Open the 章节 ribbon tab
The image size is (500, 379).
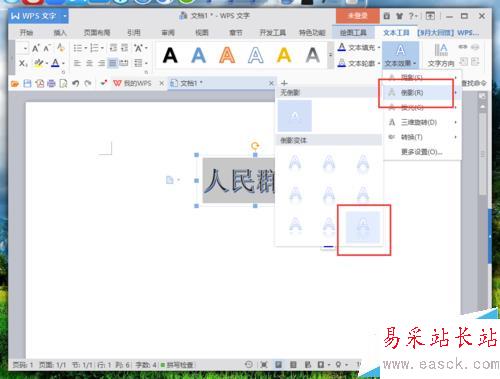[x=236, y=32]
